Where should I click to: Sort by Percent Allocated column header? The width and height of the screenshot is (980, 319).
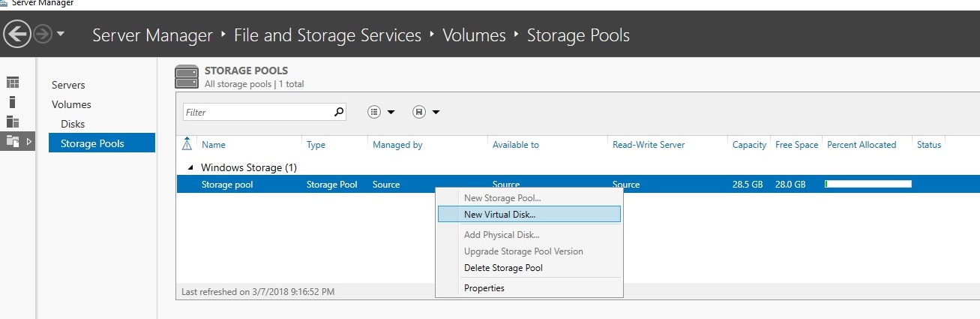862,145
